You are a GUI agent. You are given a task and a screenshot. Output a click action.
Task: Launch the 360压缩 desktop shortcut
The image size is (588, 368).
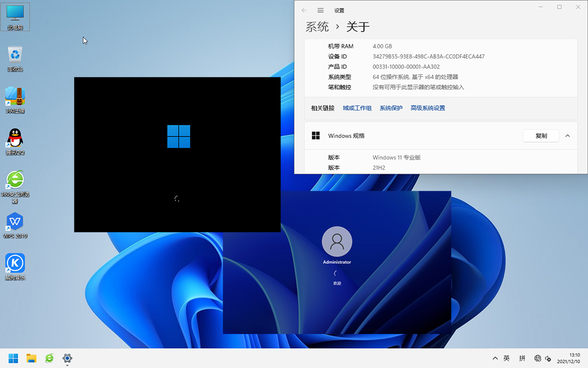(x=15, y=100)
